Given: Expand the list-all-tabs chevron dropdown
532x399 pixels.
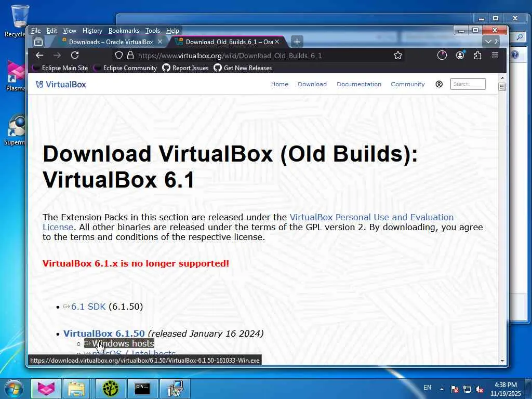Looking at the screenshot, I should 491,42.
